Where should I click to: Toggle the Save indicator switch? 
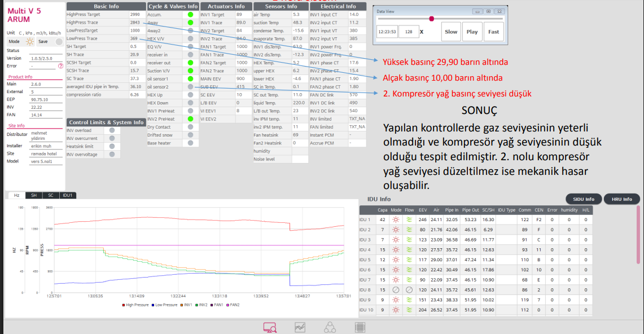56,42
